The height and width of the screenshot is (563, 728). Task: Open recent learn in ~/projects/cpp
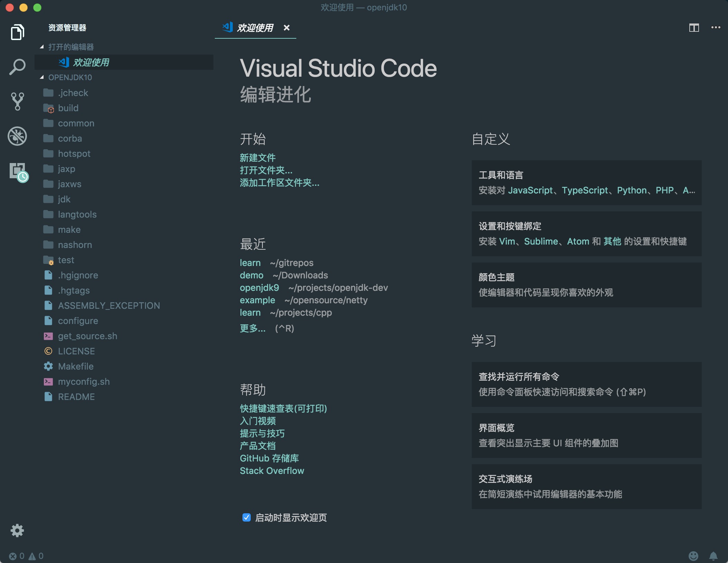click(250, 313)
